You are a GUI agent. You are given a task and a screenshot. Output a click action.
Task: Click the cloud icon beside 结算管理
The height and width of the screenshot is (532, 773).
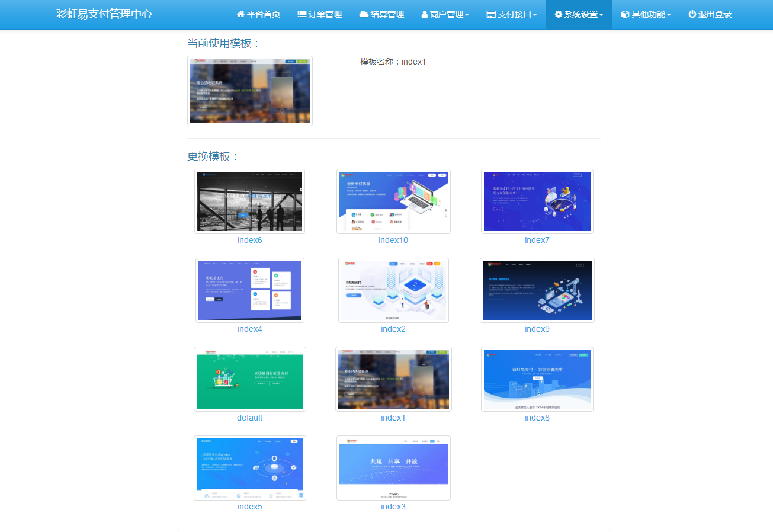[x=364, y=15]
